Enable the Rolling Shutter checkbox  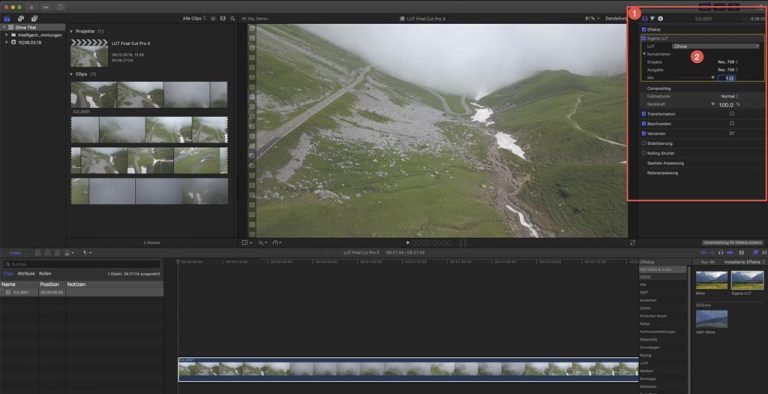644,153
